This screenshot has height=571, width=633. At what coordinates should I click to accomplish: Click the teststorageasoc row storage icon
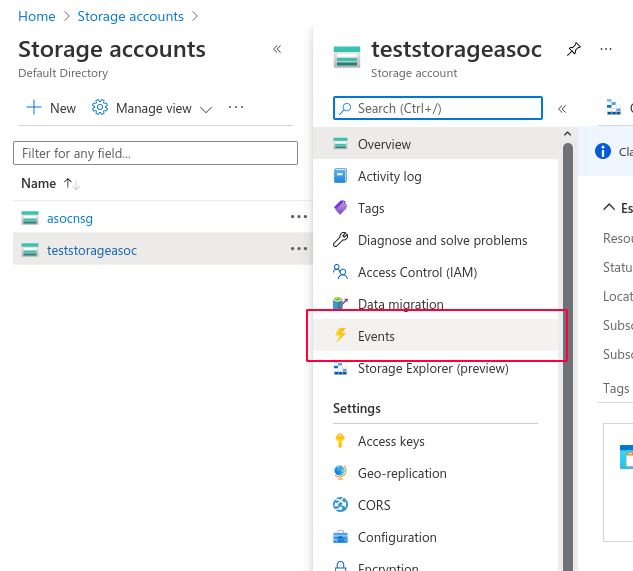[x=30, y=250]
